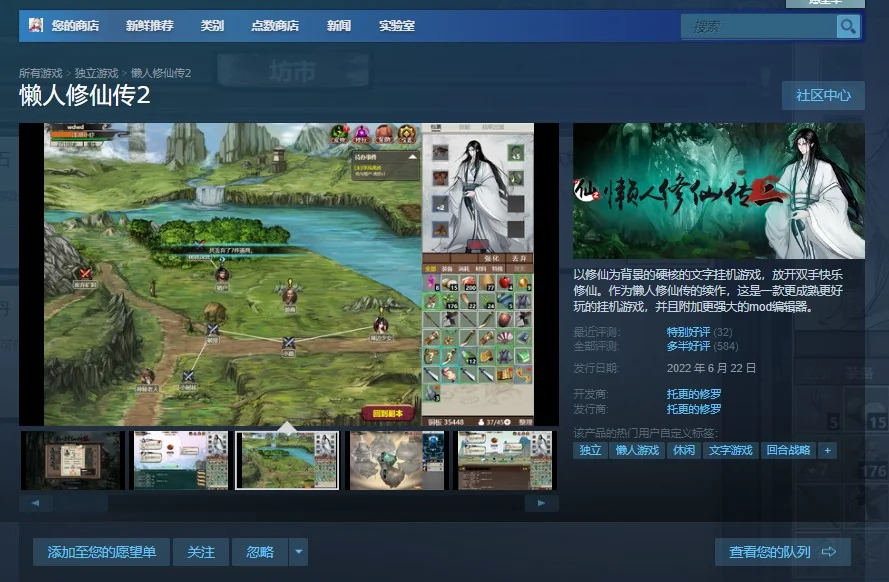Click the thumbnail strip right arrow
The image size is (889, 582).
pos(541,503)
